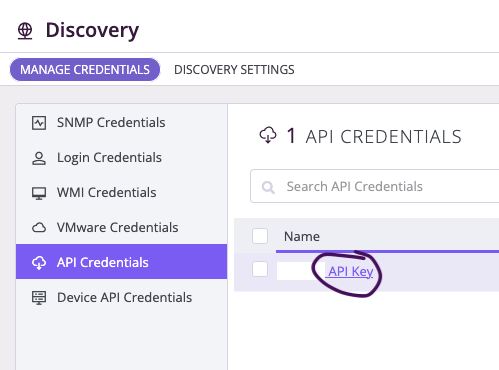Click the VMware Credentials cloud icon
Image resolution: width=499 pixels, height=370 pixels.
click(x=39, y=228)
